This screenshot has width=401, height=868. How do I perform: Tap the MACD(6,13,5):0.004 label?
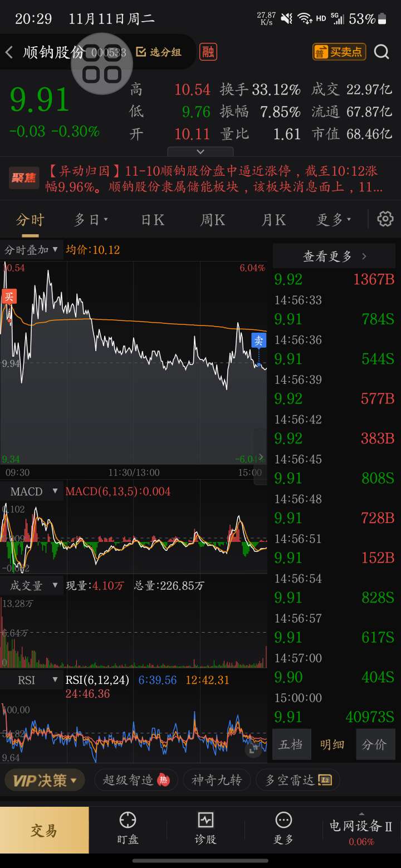tap(118, 491)
